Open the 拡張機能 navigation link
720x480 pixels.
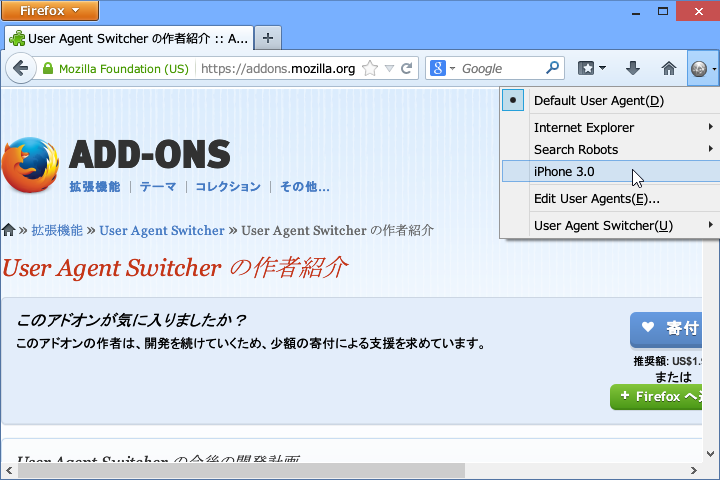point(95,186)
